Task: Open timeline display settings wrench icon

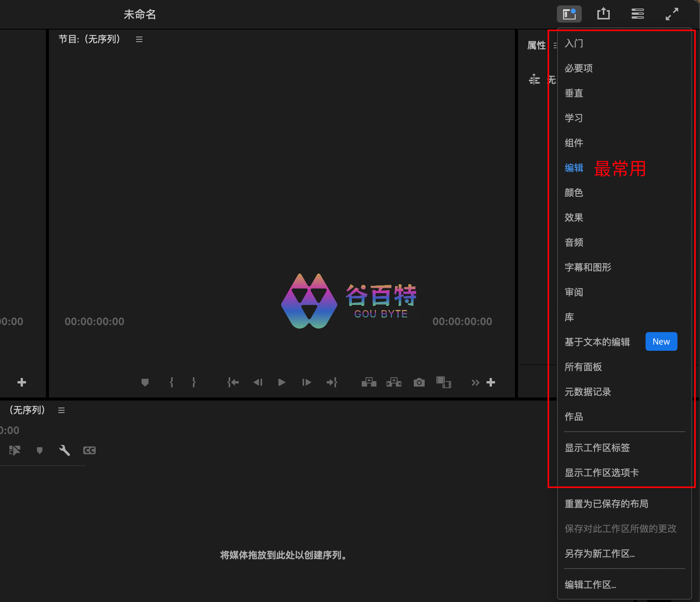Action: (65, 450)
